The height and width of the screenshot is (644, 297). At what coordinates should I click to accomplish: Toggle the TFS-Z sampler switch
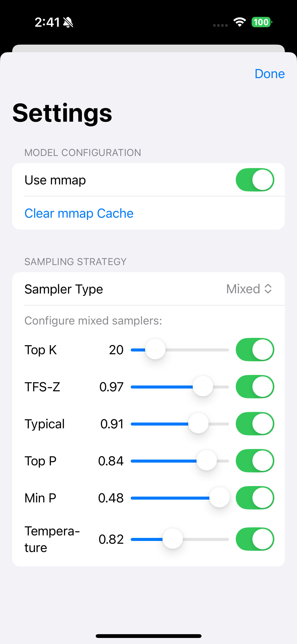tap(255, 387)
